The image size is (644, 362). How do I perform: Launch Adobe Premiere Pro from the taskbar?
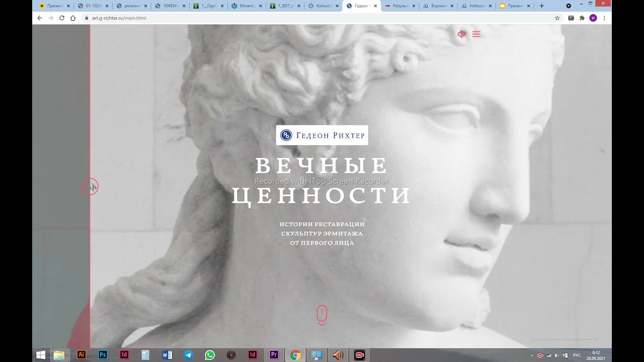coord(274,355)
